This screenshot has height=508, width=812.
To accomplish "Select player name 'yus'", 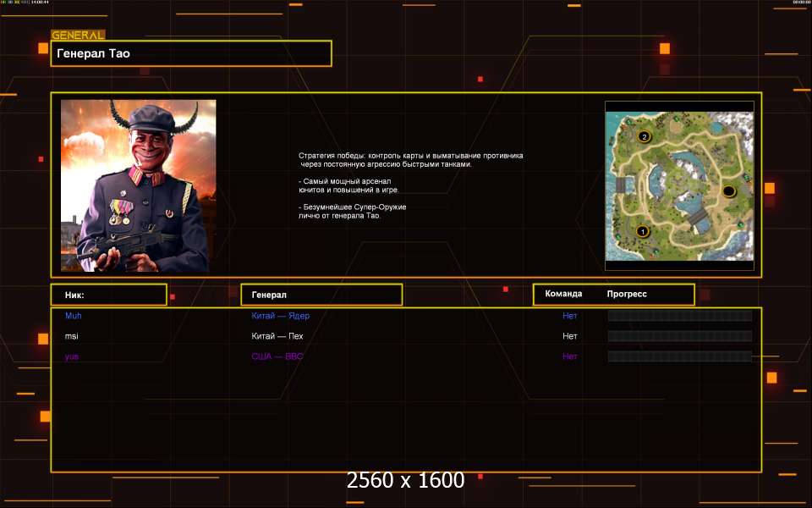I will [x=73, y=356].
